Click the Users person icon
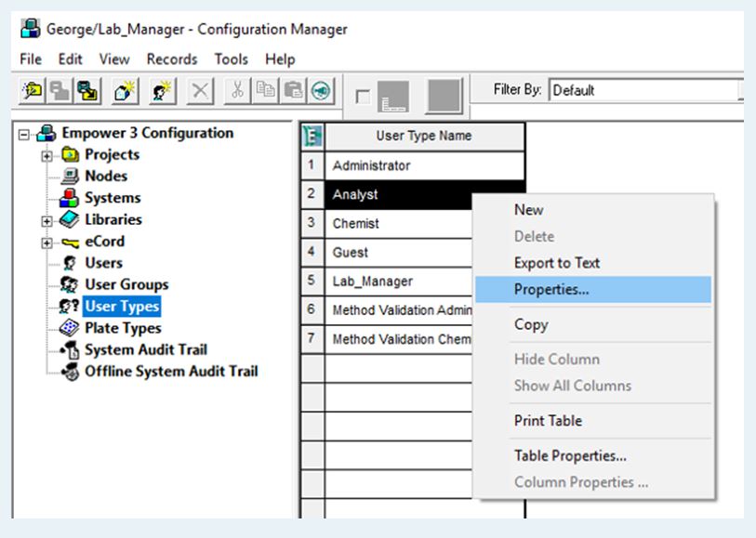Screen dimensions: 756x538 tap(70, 263)
